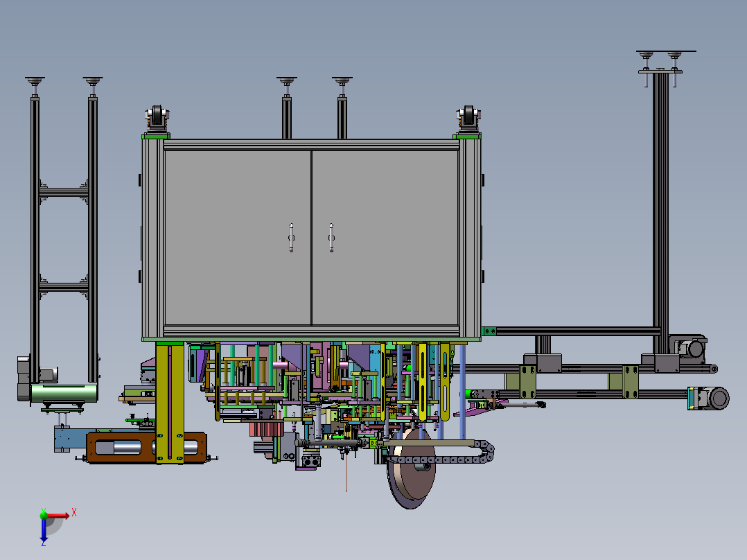Viewport: 747px width, 560px height.
Task: Select the right cabinet door handle
Action: click(x=331, y=237)
